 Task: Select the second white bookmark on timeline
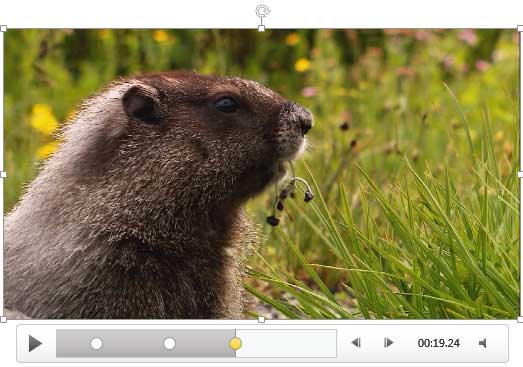pos(169,343)
